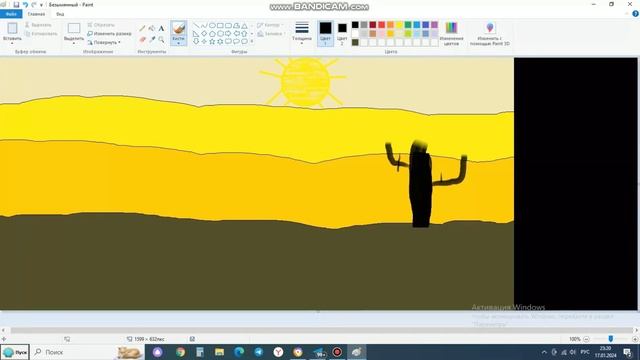Open File Explorer from the taskbar
Screen dimensions: 640x360
coord(219,352)
